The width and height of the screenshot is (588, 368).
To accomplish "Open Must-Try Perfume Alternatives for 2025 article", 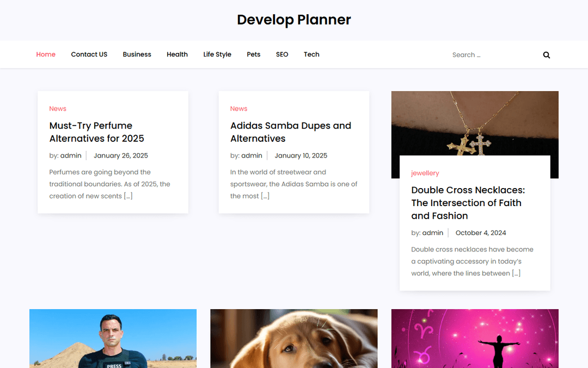I will coord(97,132).
